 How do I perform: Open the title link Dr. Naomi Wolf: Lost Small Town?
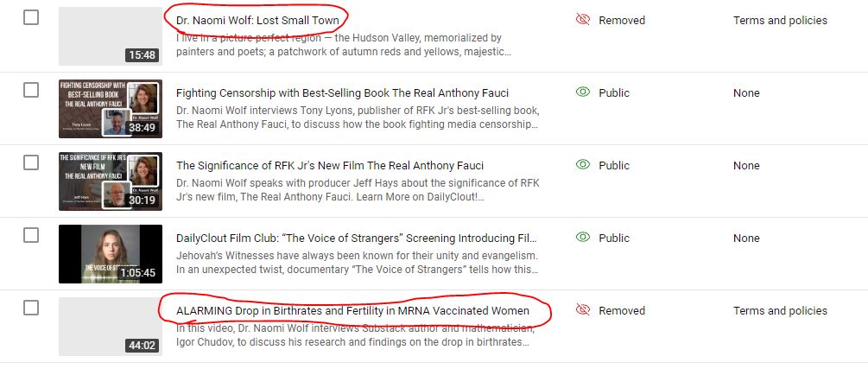point(257,19)
